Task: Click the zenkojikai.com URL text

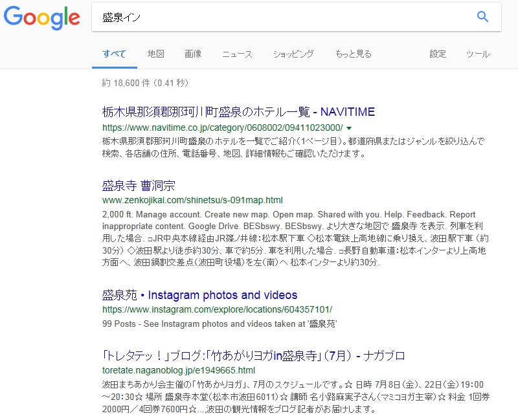Action: pyautogui.click(x=192, y=200)
